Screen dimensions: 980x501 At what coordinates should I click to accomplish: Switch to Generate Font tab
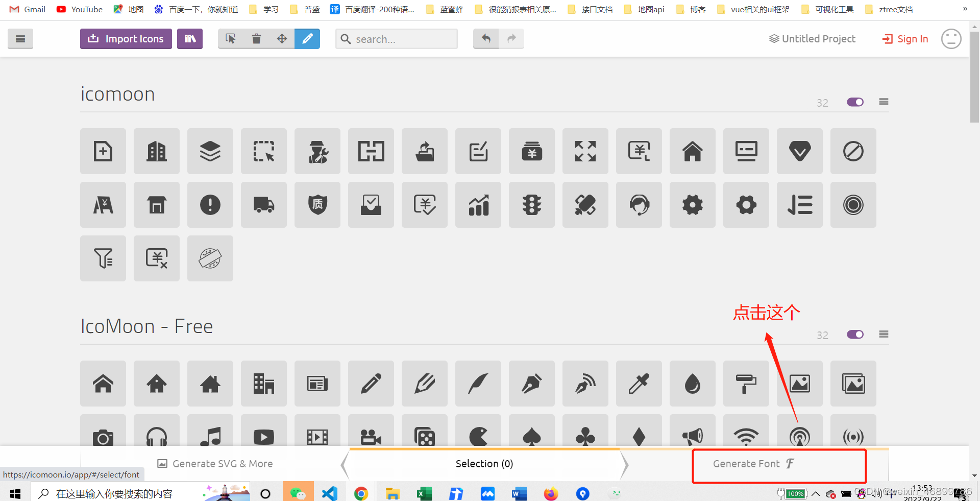pos(754,464)
